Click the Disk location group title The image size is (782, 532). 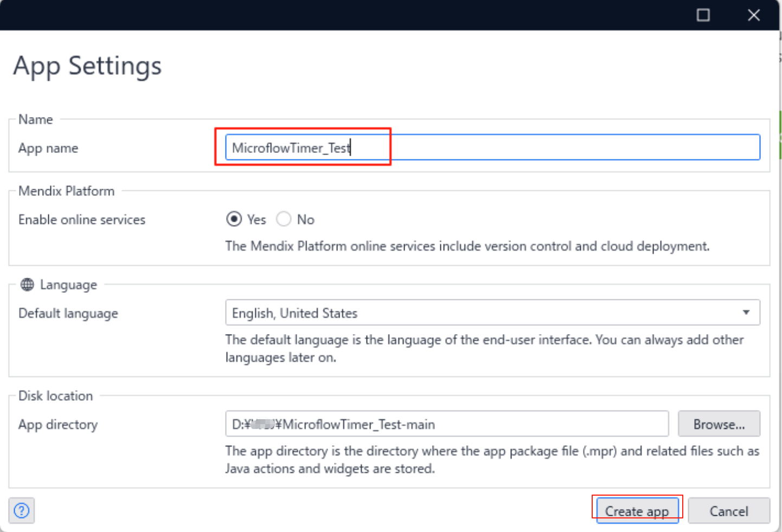[x=56, y=396]
